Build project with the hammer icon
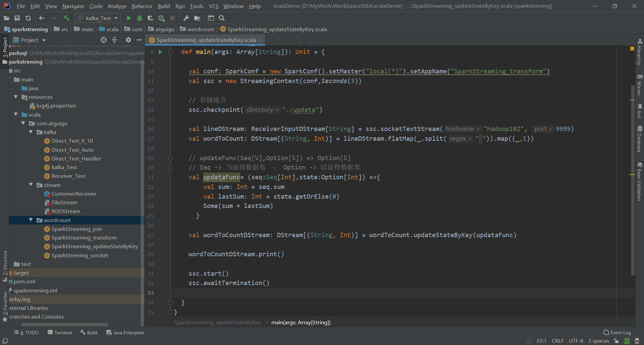This screenshot has height=345, width=644. tap(66, 18)
